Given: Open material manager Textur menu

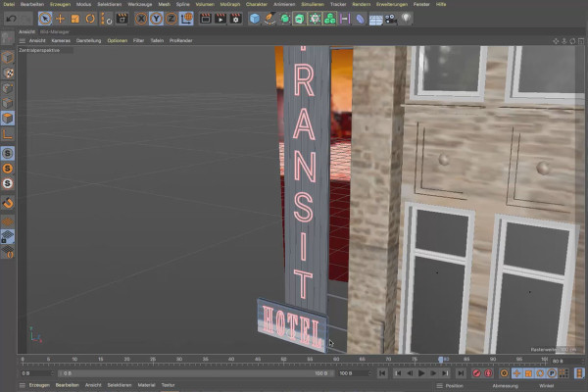Looking at the screenshot, I should (168, 385).
